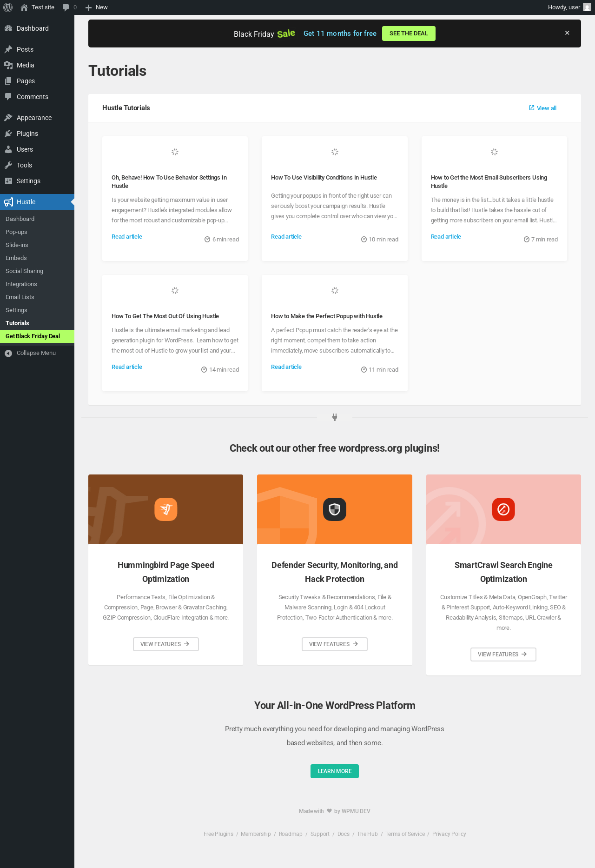Open the comments bubble icon in admin bar
Viewport: 595px width, 868px height.
pyautogui.click(x=66, y=7)
